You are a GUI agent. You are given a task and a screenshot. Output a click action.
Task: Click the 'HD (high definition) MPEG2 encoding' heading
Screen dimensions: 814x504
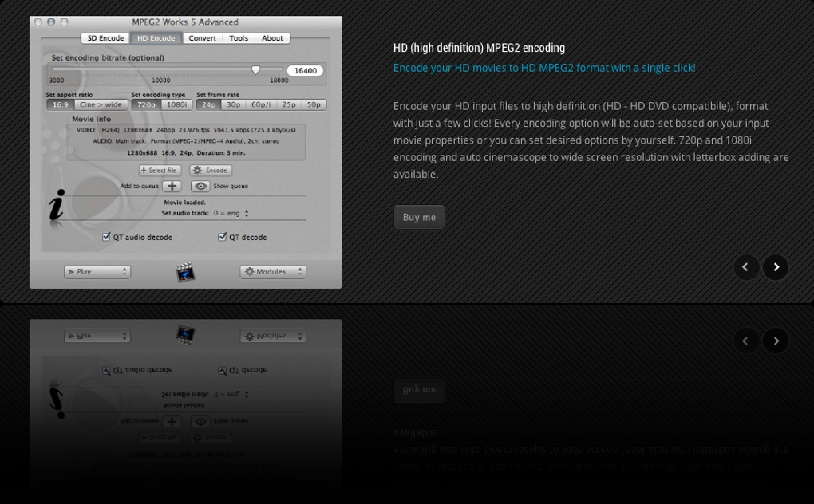(x=479, y=48)
